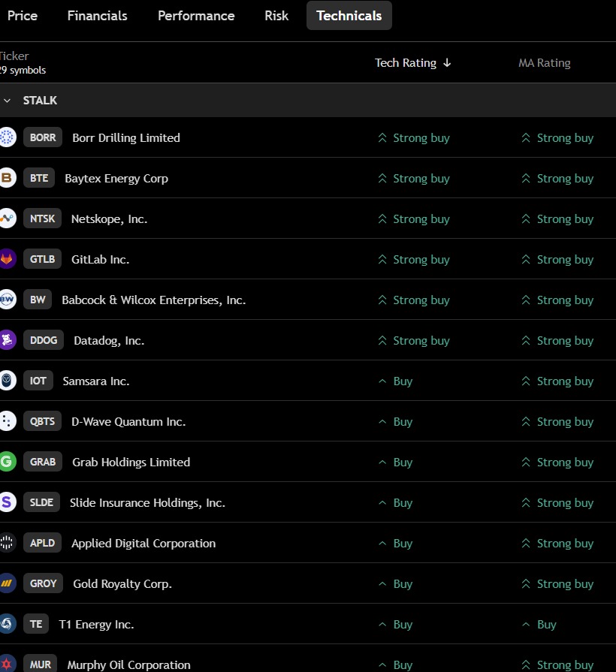Viewport: 616px width, 672px height.
Task: Click the MUR ticker badge
Action: coord(41,664)
